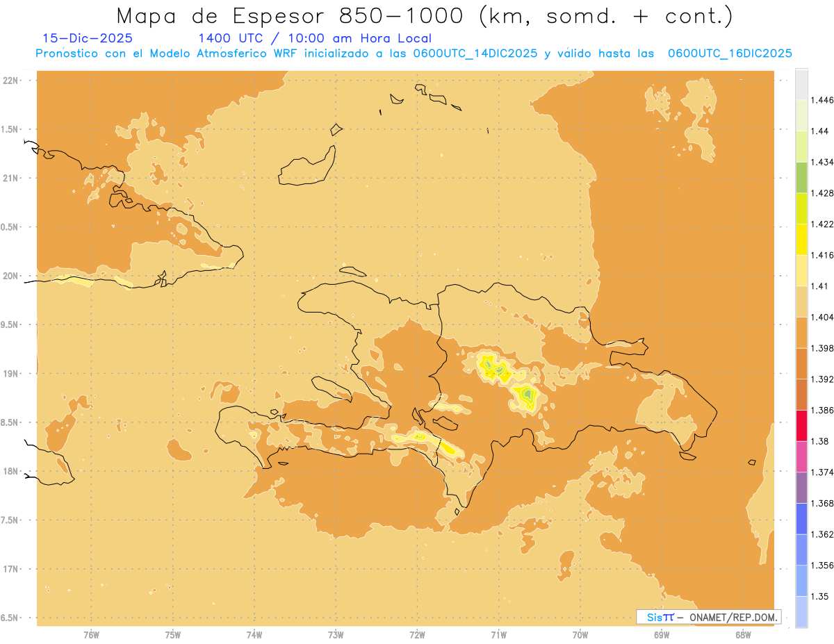This screenshot has width=834, height=644.
Task: Click the 1.446 legend value
Action: tap(821, 100)
